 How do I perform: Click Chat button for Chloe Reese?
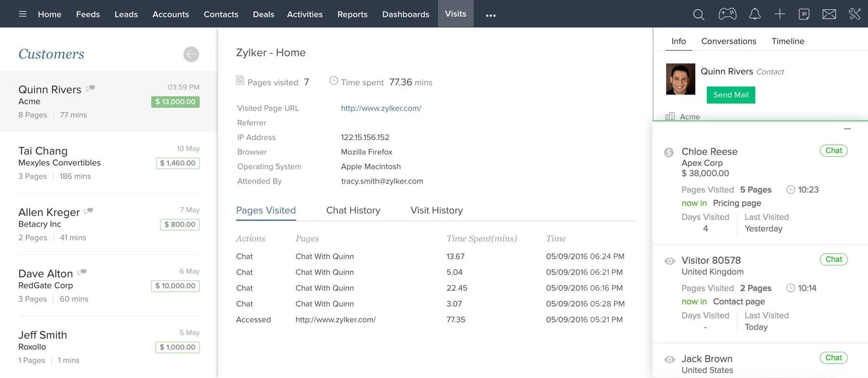click(833, 151)
